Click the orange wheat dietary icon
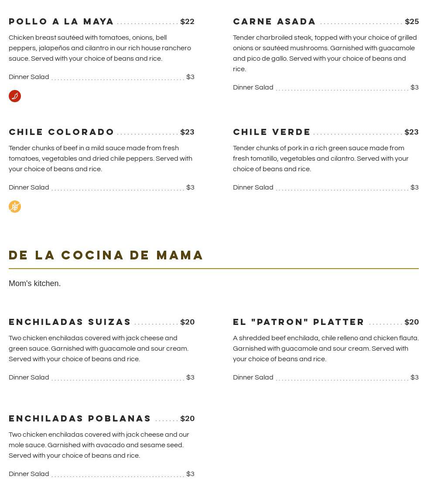The height and width of the screenshot is (504, 421). point(15,207)
